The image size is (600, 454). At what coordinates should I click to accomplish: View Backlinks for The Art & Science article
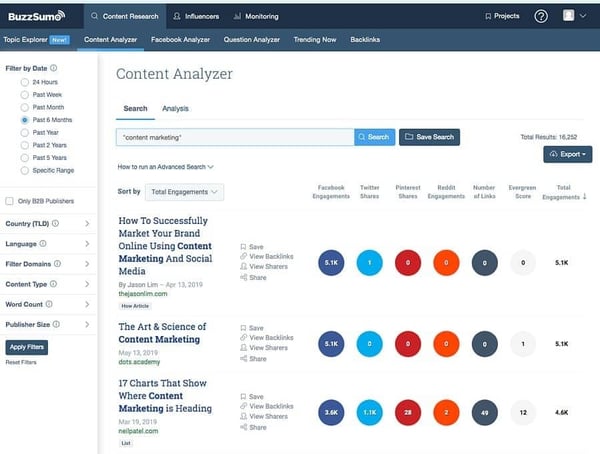pyautogui.click(x=267, y=338)
